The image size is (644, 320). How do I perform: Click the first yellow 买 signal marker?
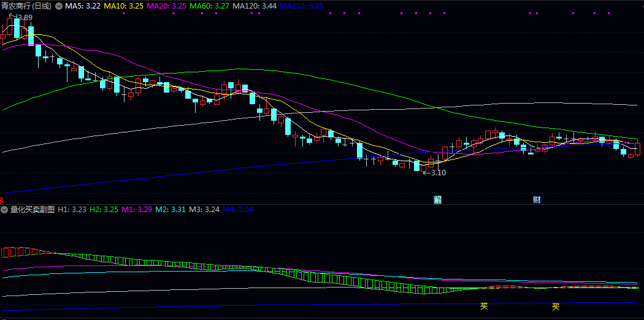click(484, 307)
